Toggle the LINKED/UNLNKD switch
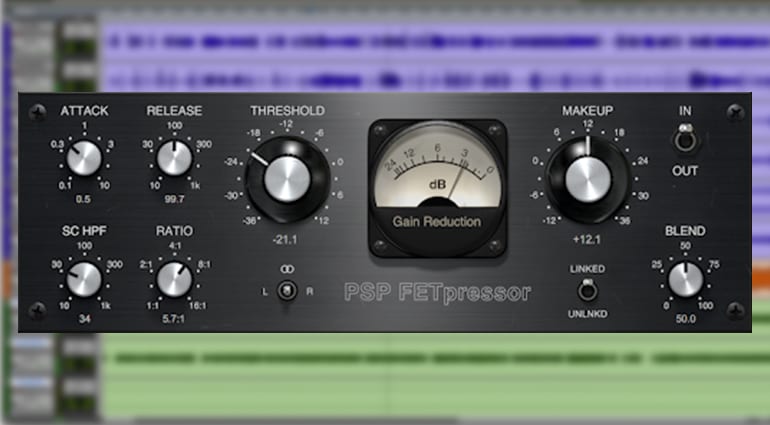 [587, 290]
